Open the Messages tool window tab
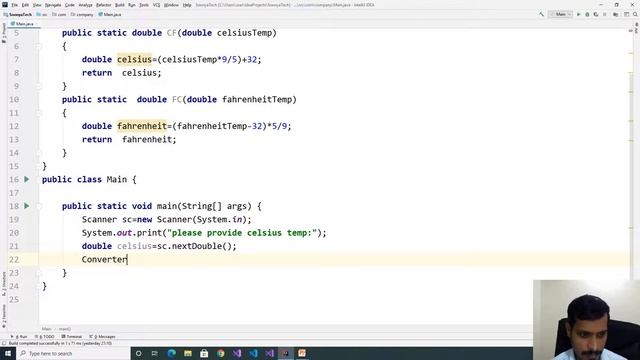The width and height of the screenshot is (640, 360). [102, 337]
